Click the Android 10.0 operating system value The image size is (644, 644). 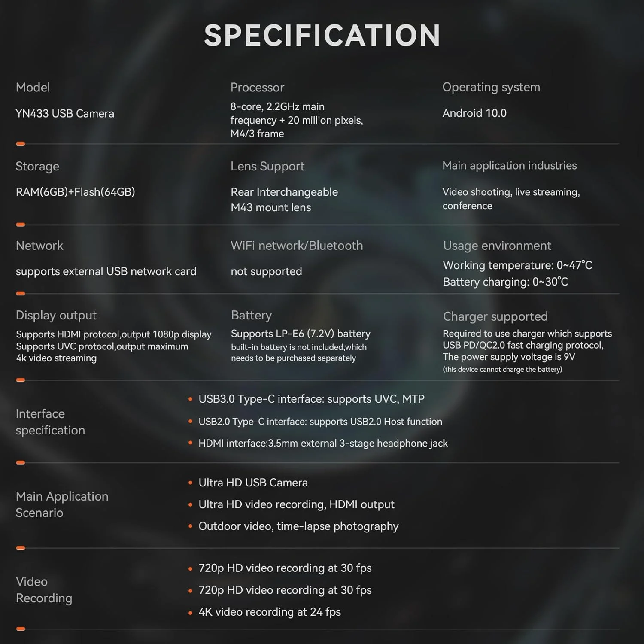click(x=474, y=113)
